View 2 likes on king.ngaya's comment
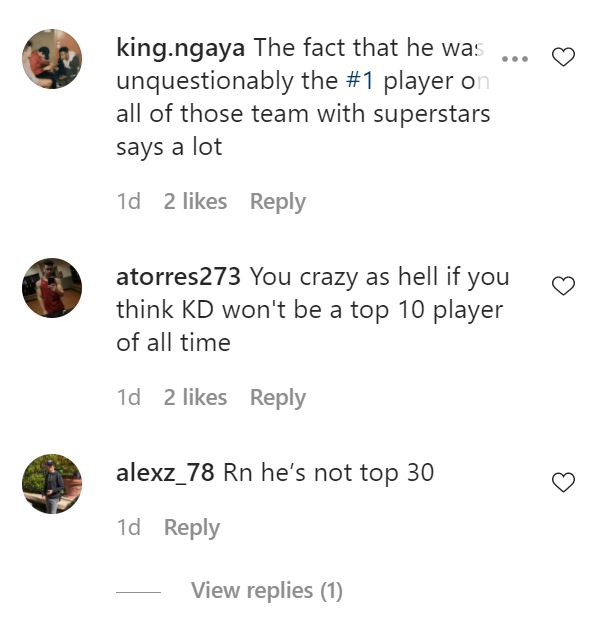The width and height of the screenshot is (592, 627). coord(195,201)
